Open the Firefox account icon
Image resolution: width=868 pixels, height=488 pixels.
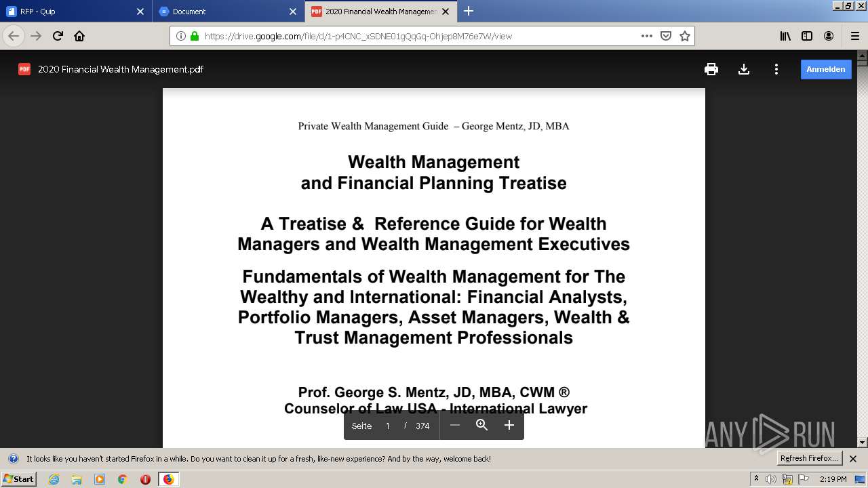click(829, 36)
